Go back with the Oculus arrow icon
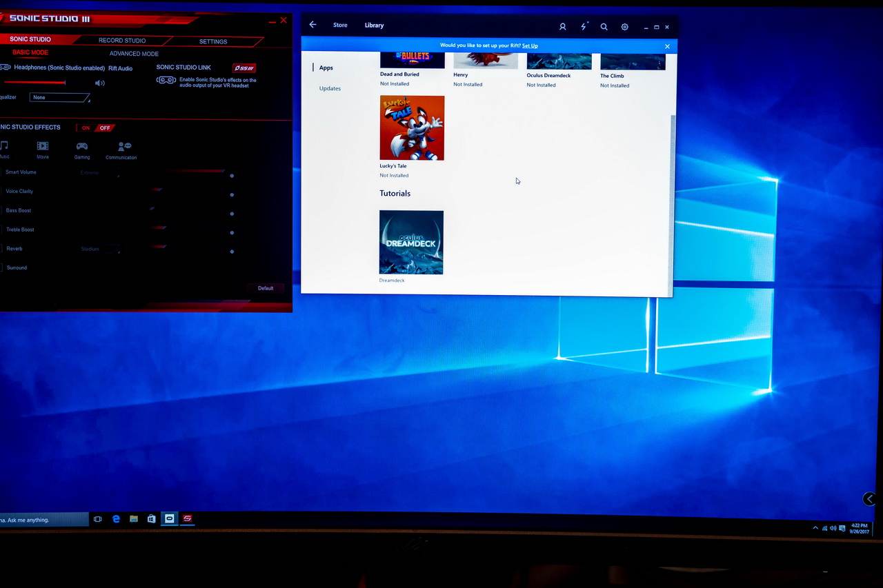The height and width of the screenshot is (588, 883). [x=312, y=25]
